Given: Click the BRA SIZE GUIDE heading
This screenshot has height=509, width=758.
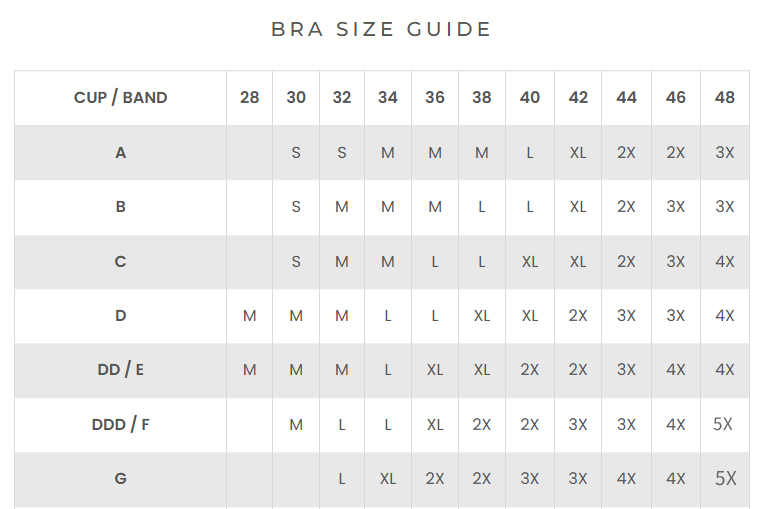Looking at the screenshot, I should (x=381, y=29).
